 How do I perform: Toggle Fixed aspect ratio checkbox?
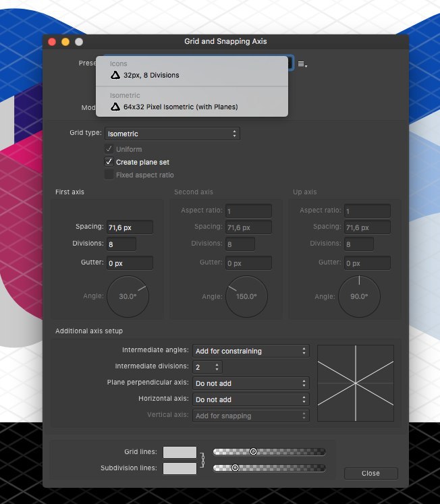click(x=109, y=175)
